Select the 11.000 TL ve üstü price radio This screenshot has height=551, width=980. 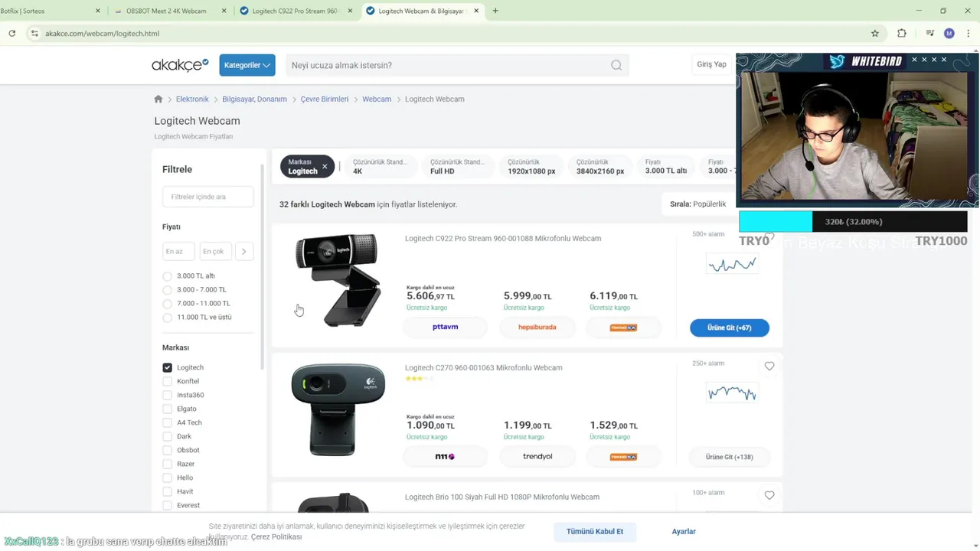(x=167, y=318)
